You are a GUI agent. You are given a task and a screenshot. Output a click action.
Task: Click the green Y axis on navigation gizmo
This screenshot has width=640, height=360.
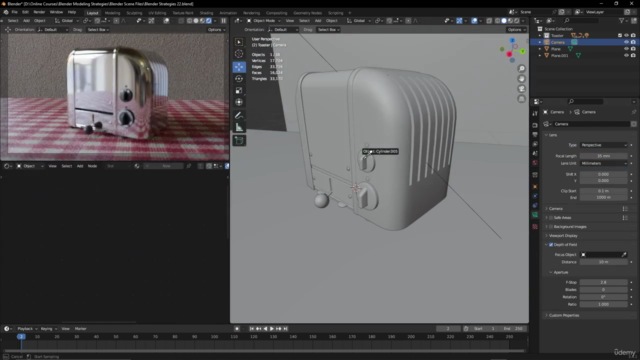point(522,51)
